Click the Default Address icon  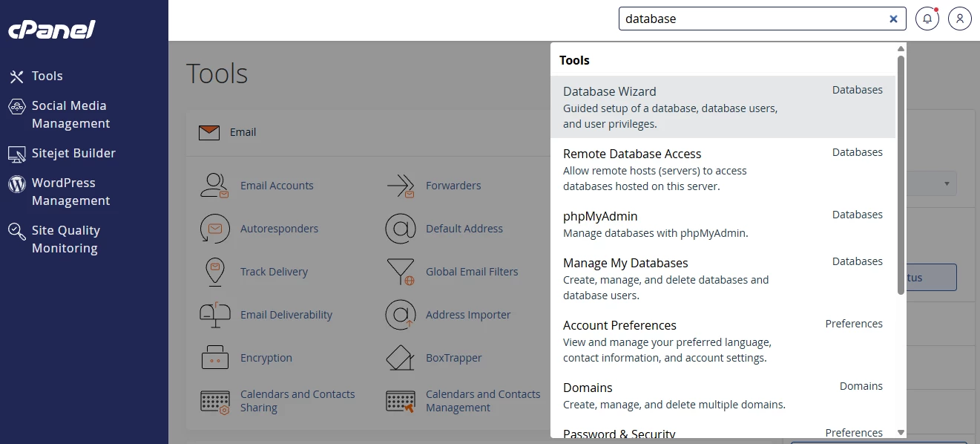[464, 228]
